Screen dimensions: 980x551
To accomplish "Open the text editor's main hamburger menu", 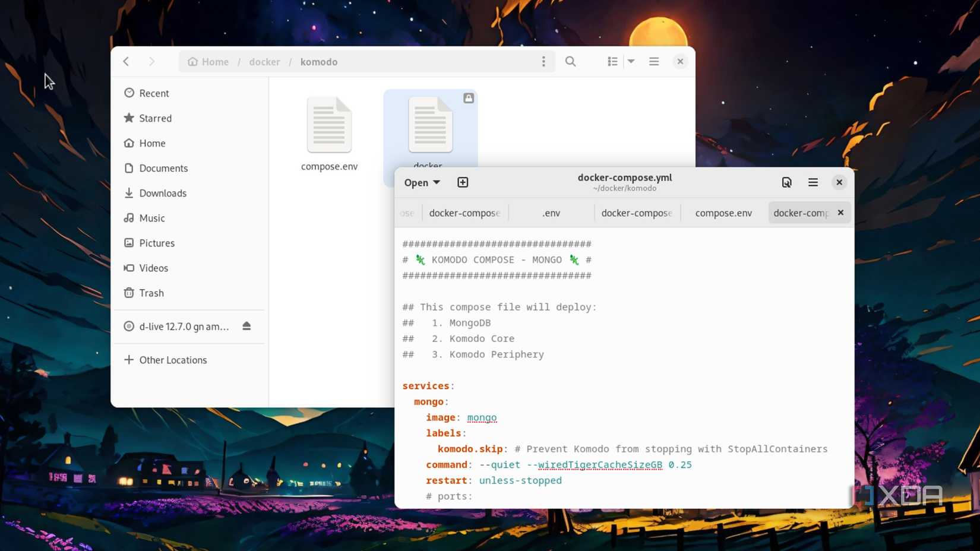I will tap(813, 182).
